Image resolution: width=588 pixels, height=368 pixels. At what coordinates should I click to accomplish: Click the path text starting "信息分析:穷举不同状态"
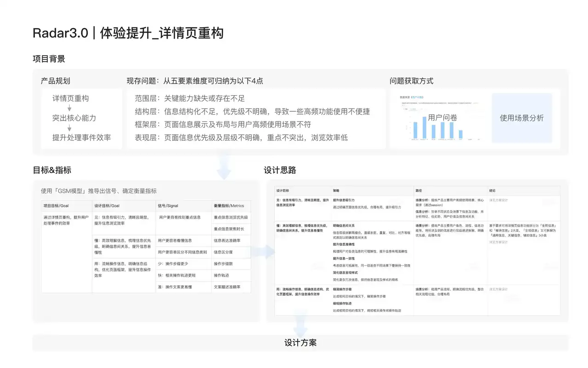tap(449, 213)
